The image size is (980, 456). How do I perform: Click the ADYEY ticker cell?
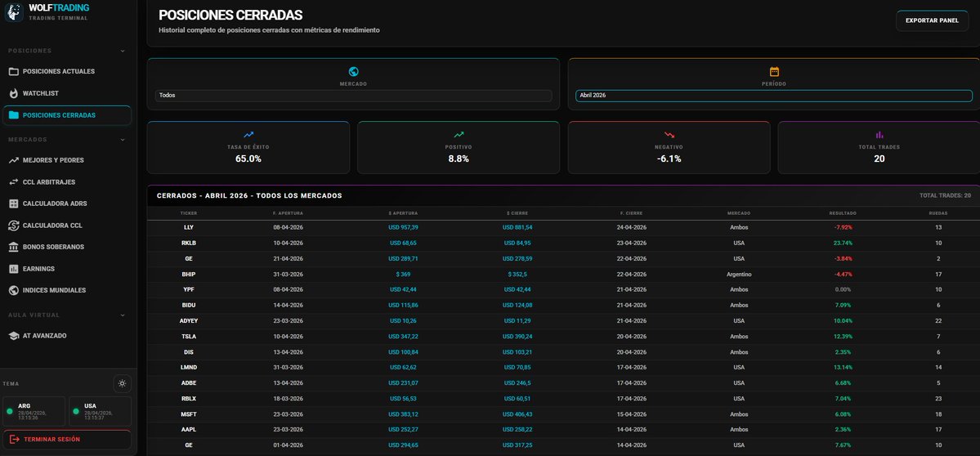coord(189,321)
